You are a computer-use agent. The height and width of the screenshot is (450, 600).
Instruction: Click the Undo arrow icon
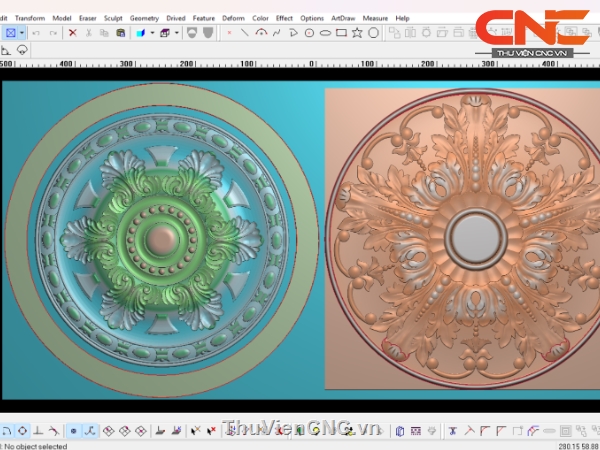coord(36,33)
